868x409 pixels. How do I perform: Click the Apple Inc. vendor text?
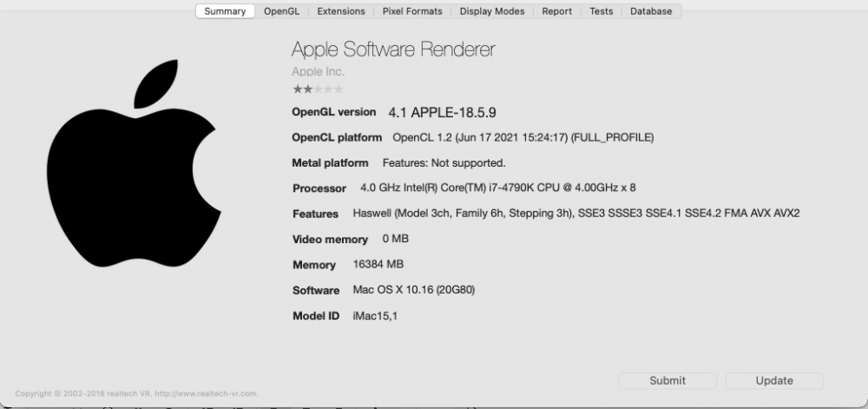(319, 71)
